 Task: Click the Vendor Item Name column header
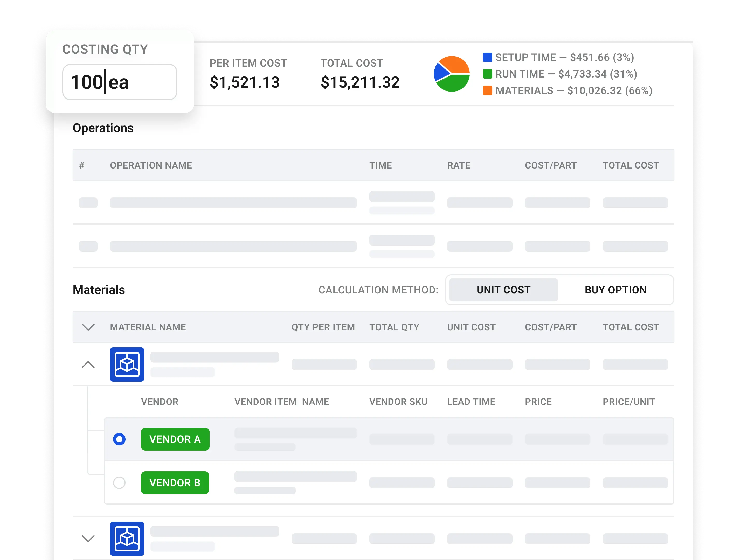282,401
